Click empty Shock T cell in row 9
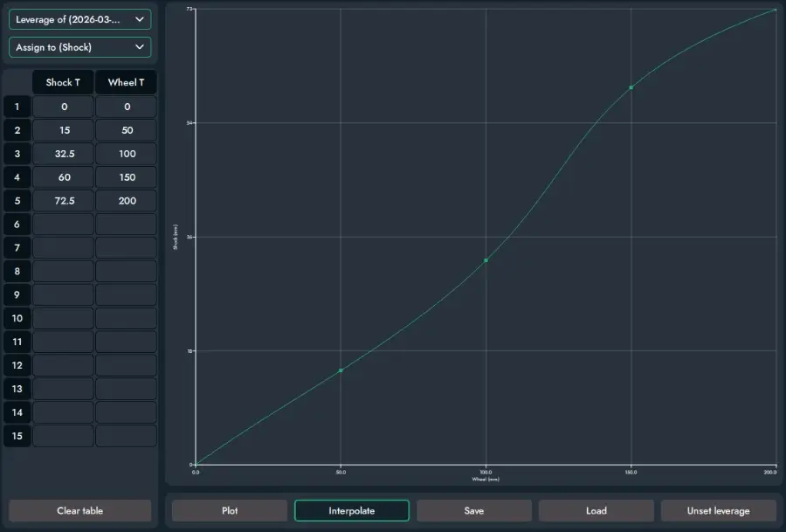786x532 pixels. 63,295
